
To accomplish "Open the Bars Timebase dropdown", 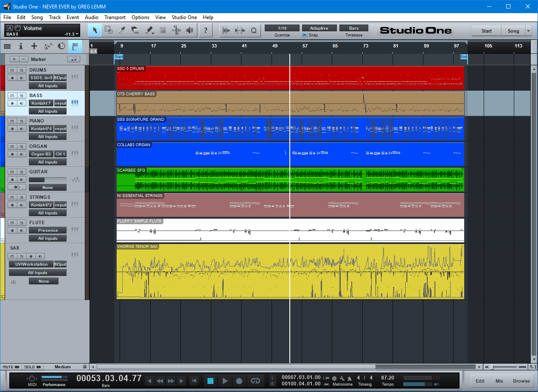I will point(354,28).
